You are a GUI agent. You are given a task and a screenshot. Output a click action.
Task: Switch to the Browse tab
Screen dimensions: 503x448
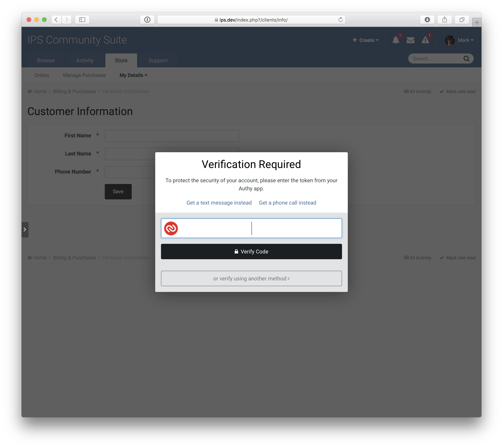[x=46, y=61]
